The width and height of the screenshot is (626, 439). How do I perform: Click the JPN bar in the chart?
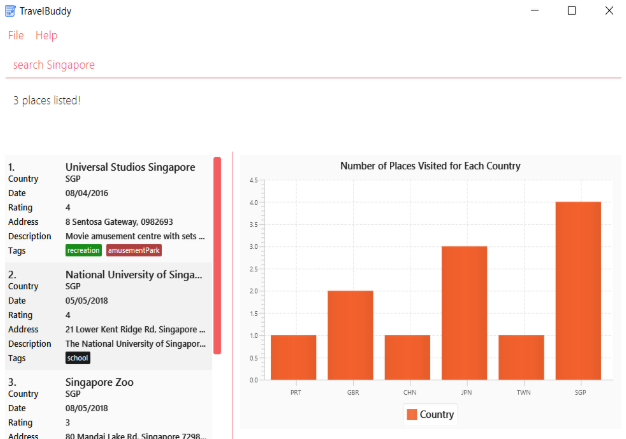coord(464,313)
